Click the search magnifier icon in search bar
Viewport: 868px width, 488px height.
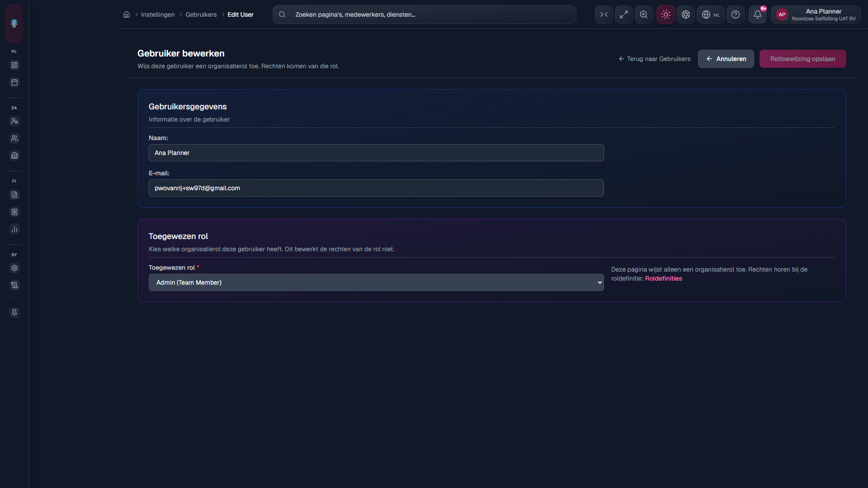point(282,14)
